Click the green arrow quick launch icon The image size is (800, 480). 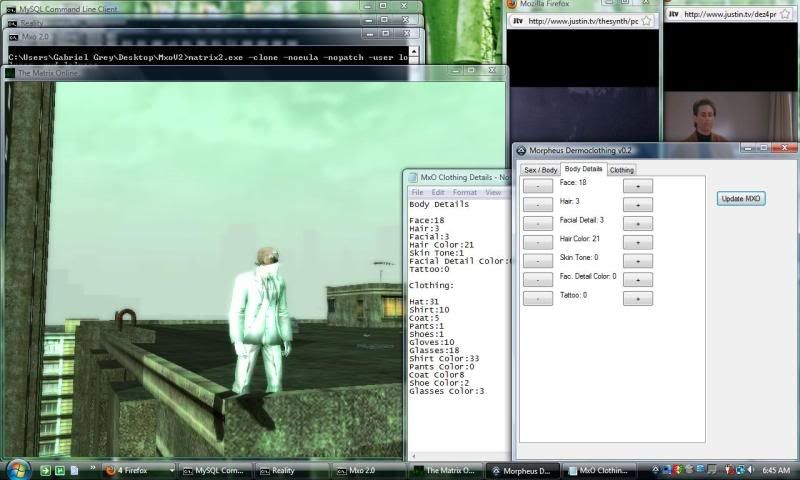(x=45, y=470)
